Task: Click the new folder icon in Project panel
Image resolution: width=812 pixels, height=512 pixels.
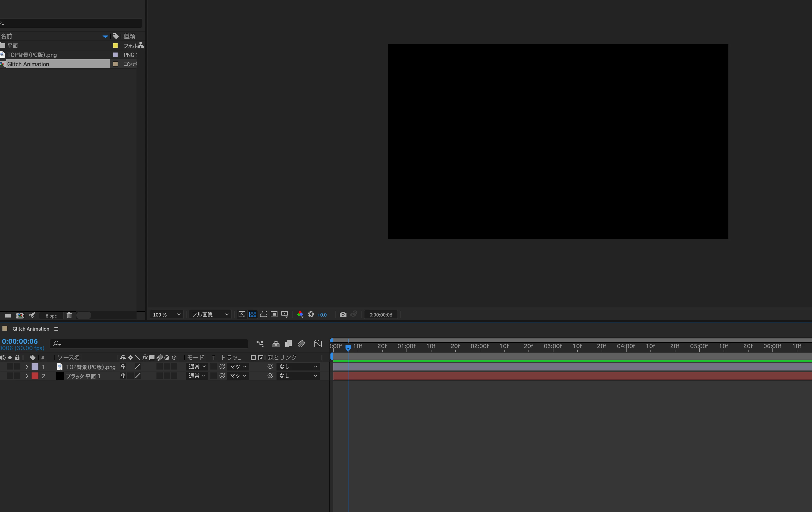Action: point(8,315)
